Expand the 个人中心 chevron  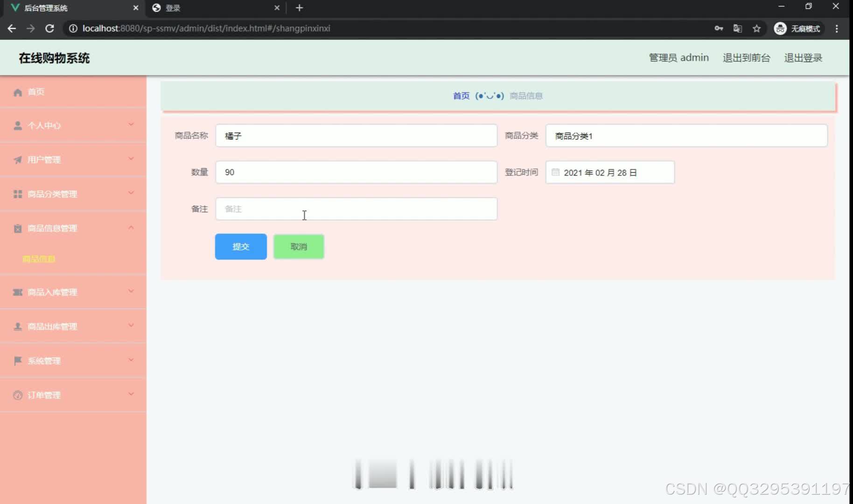(x=131, y=124)
